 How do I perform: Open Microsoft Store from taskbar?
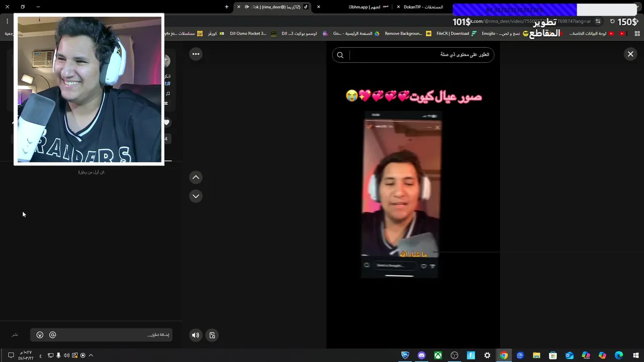(553, 355)
